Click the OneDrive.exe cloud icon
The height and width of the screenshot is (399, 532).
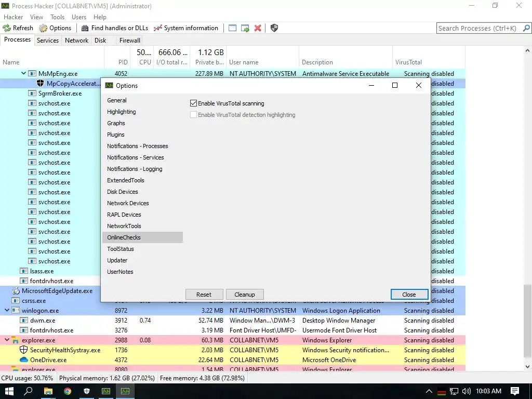pos(24,360)
